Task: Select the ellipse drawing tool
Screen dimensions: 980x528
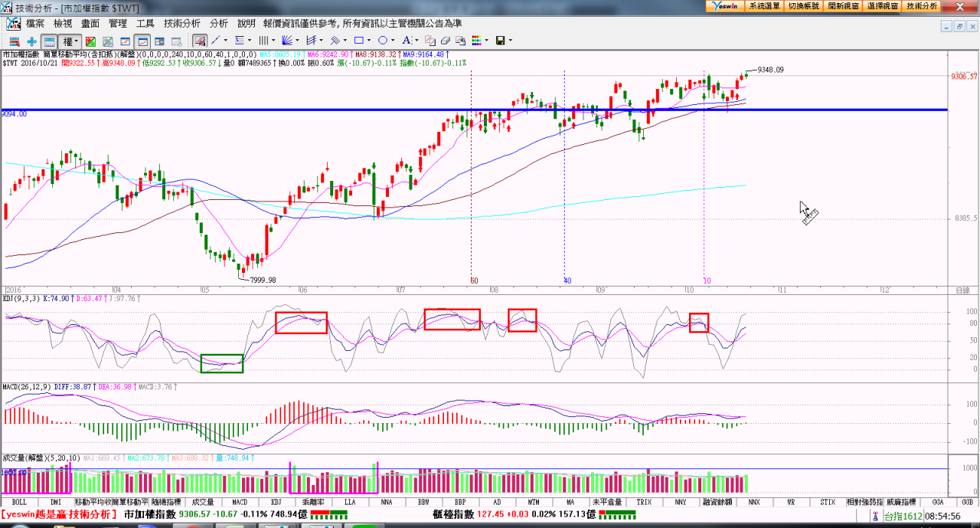Action: 382,41
